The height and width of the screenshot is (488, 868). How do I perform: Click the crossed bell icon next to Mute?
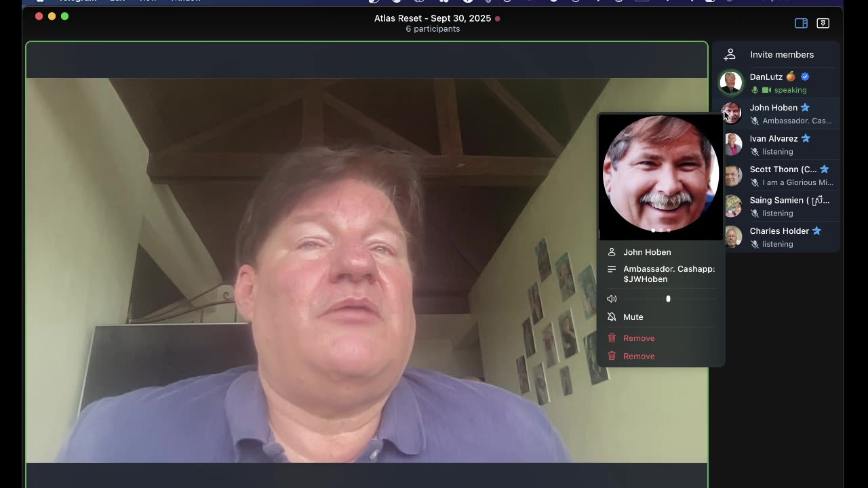pos(612,317)
